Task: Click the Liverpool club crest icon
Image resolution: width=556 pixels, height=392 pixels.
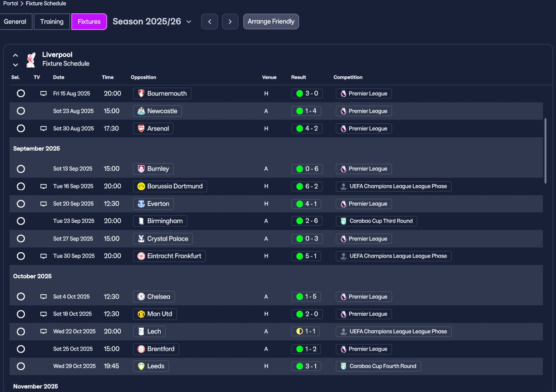Action: (x=31, y=60)
